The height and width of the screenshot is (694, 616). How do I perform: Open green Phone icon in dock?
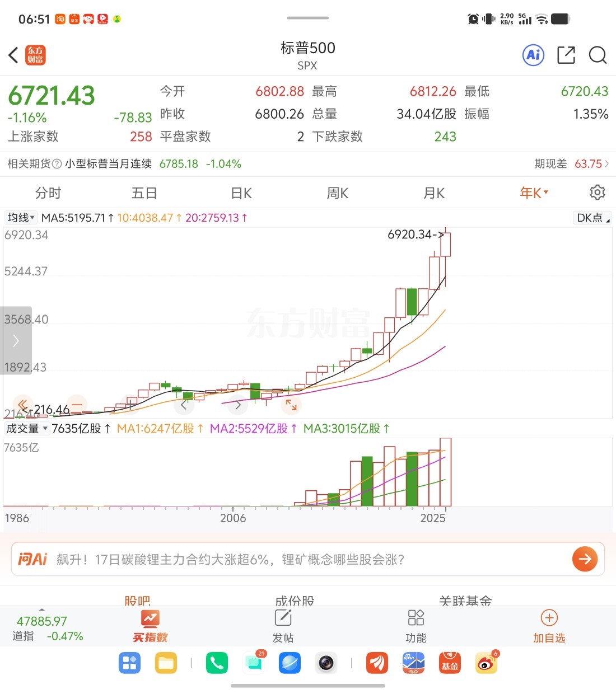(x=217, y=663)
